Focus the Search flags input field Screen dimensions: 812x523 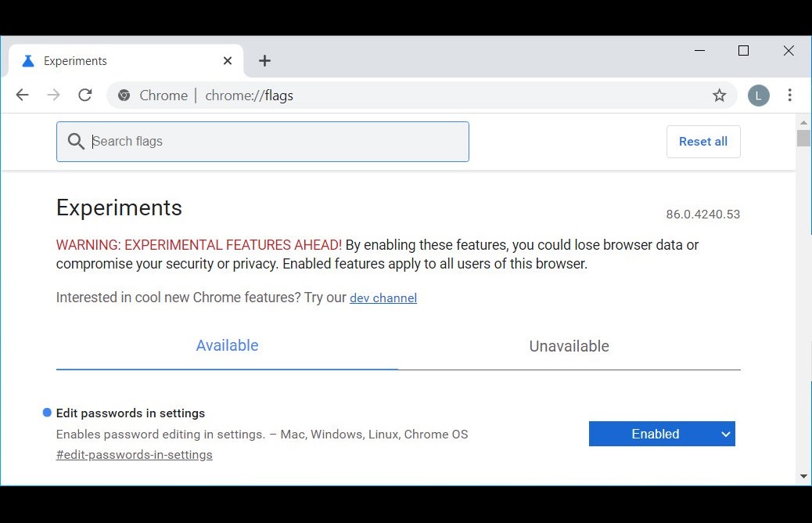point(263,142)
